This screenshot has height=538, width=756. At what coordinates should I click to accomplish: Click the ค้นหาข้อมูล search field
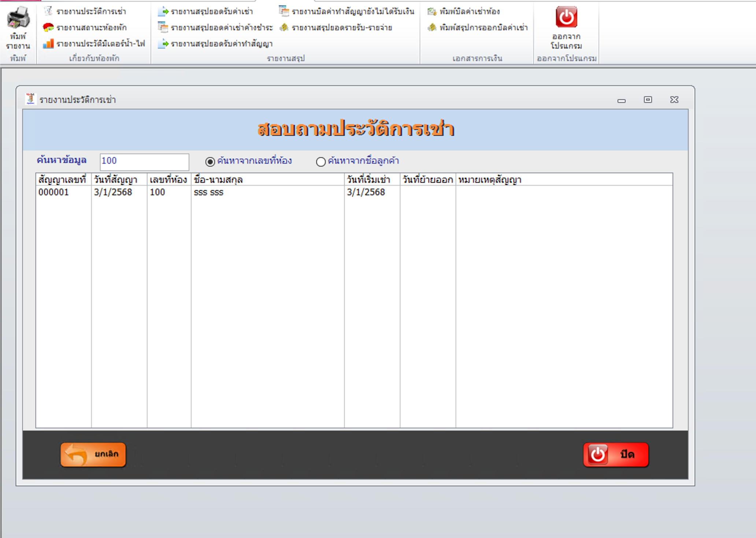(144, 161)
